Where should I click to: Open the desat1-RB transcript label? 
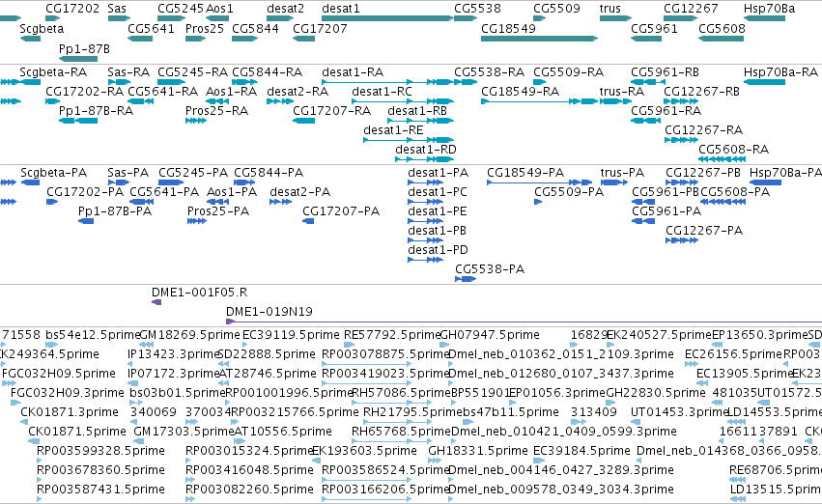417,111
